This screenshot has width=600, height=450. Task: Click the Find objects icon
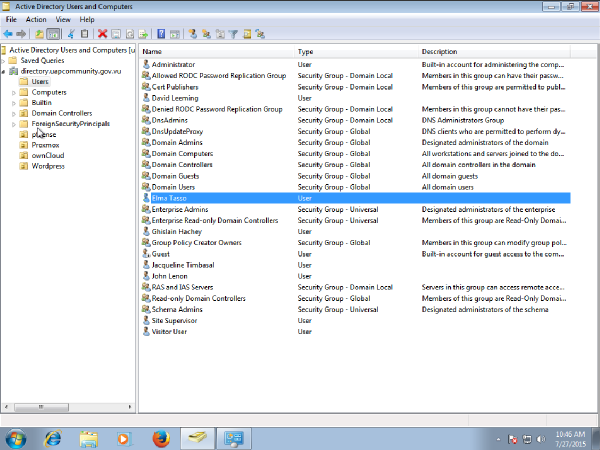click(247, 34)
